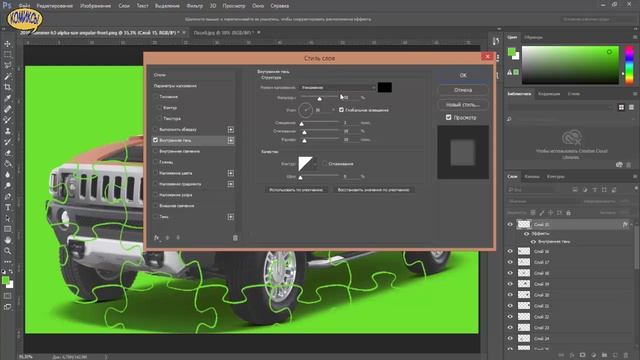
Task: Select the Rectangle shape tool
Action: click(7, 229)
